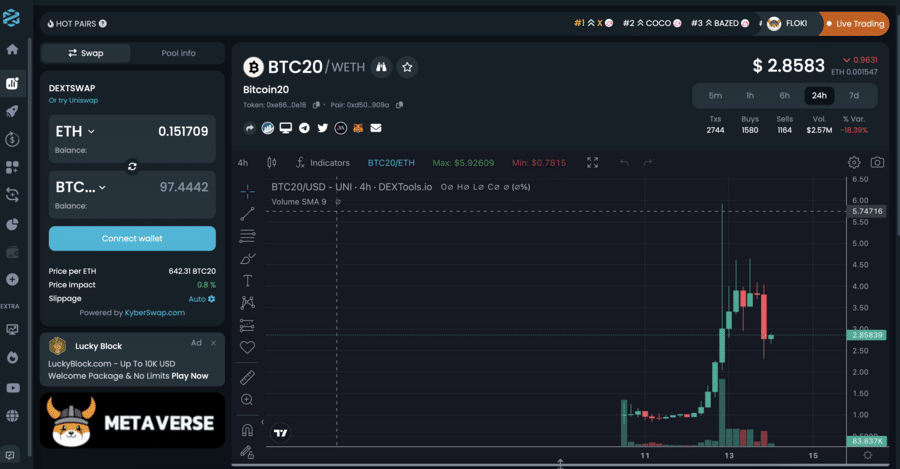Open chart settings gear icon
This screenshot has width=900, height=469.
(x=854, y=162)
